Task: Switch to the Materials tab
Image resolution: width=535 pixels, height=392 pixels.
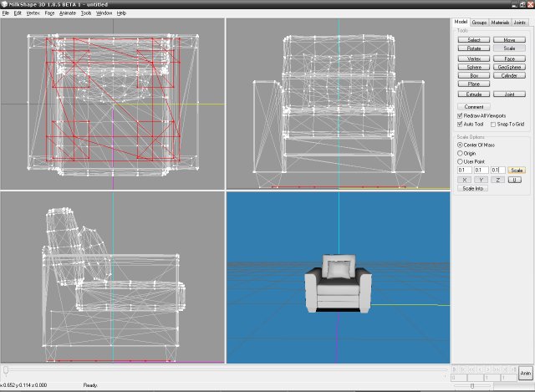Action: pos(500,22)
